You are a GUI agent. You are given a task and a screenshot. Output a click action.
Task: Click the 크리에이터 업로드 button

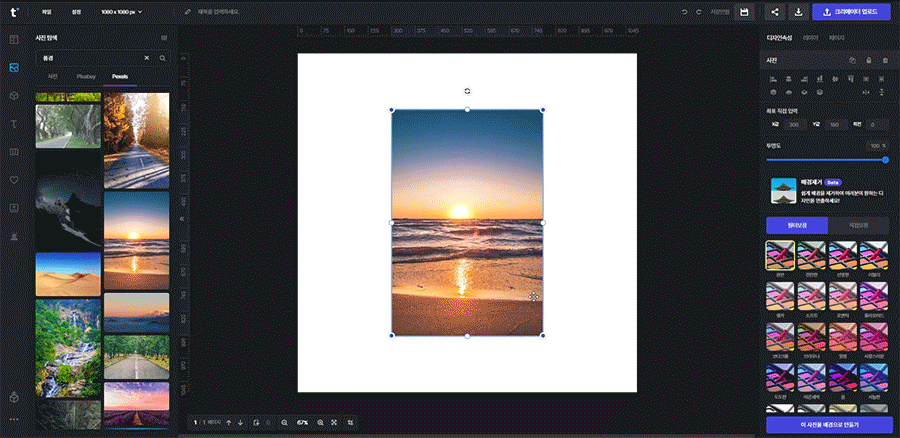coord(851,12)
